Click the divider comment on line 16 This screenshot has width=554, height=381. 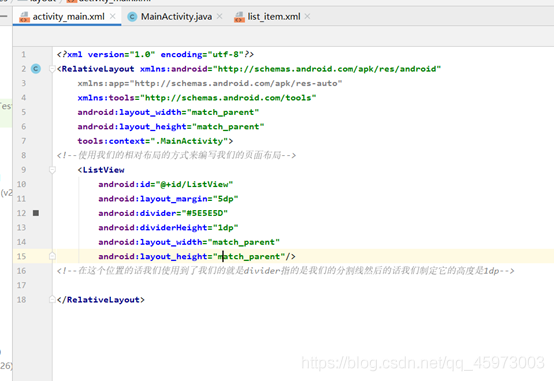pos(285,271)
